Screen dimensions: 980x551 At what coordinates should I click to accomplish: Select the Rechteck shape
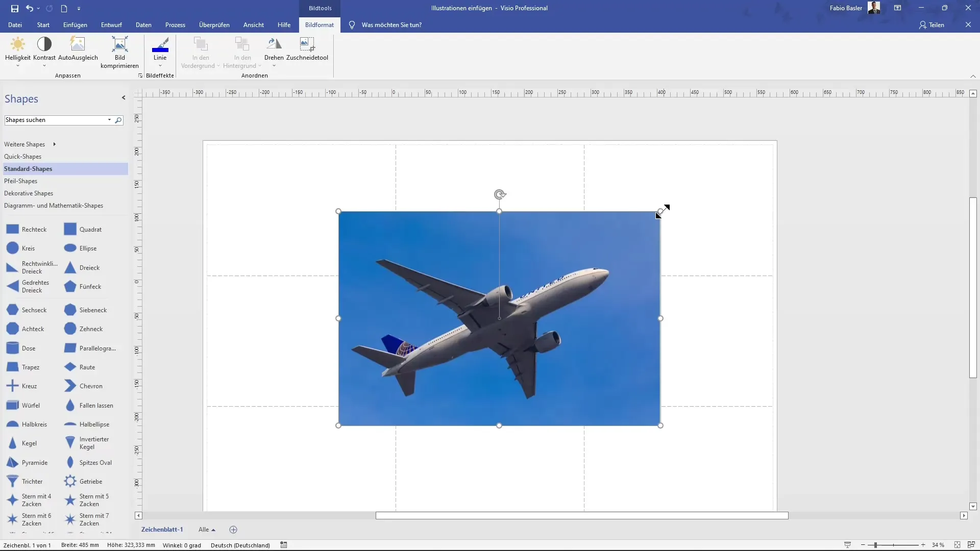[27, 230]
